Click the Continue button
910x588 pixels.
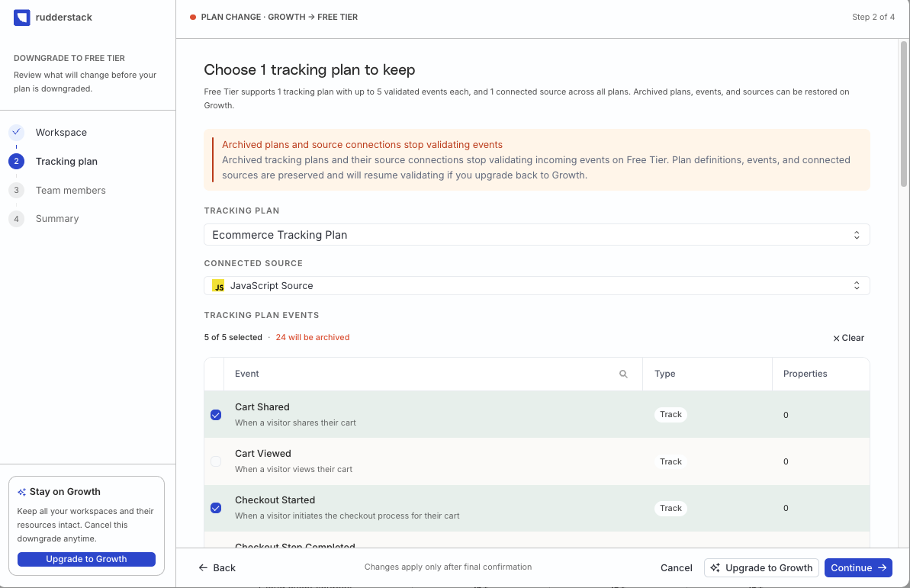click(858, 567)
